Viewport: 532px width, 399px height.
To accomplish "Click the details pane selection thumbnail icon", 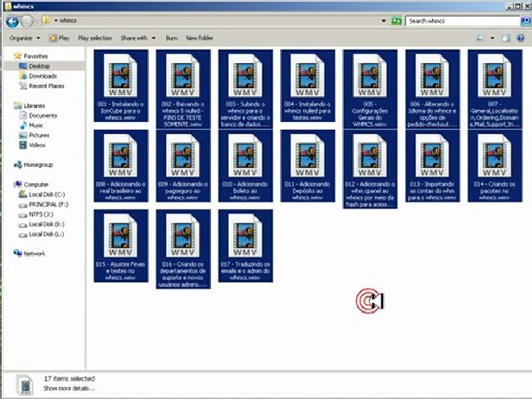I will click(25, 385).
